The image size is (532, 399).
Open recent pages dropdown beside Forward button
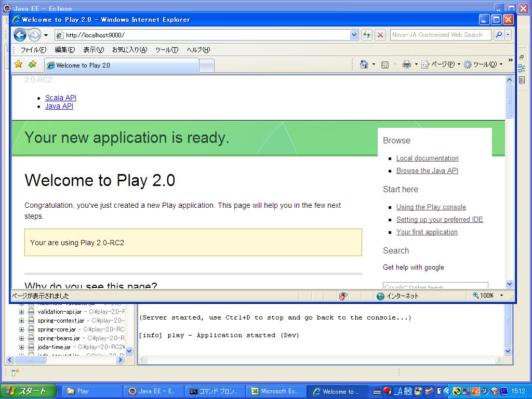click(x=46, y=35)
